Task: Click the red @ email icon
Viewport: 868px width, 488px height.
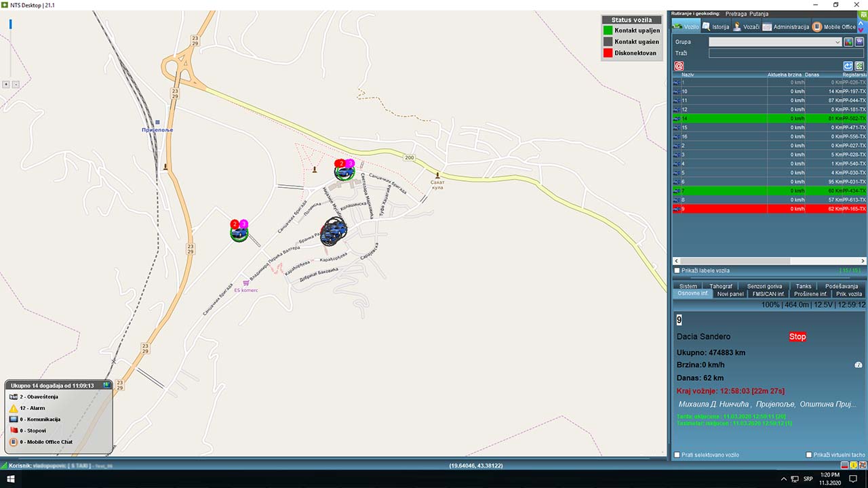Action: tap(679, 66)
